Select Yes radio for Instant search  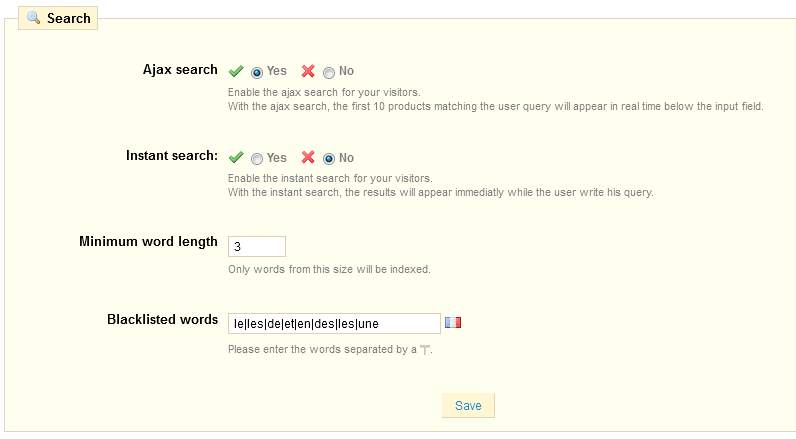click(x=257, y=159)
